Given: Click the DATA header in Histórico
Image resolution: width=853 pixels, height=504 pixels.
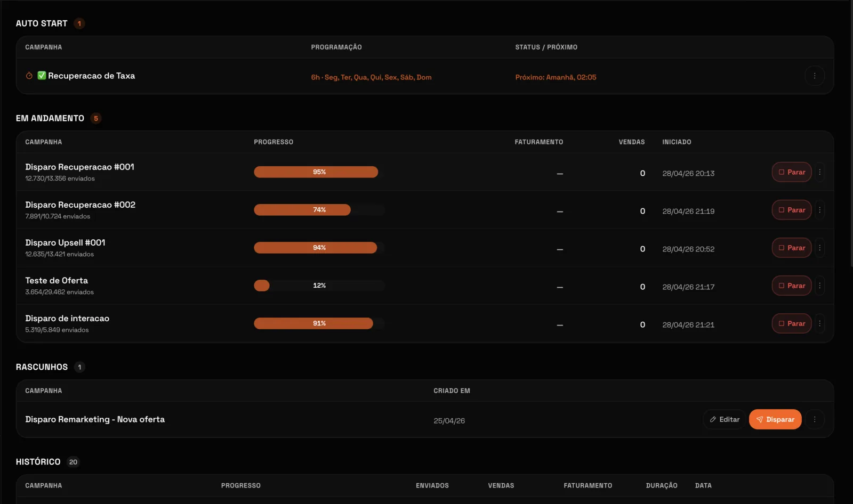Looking at the screenshot, I should point(703,485).
